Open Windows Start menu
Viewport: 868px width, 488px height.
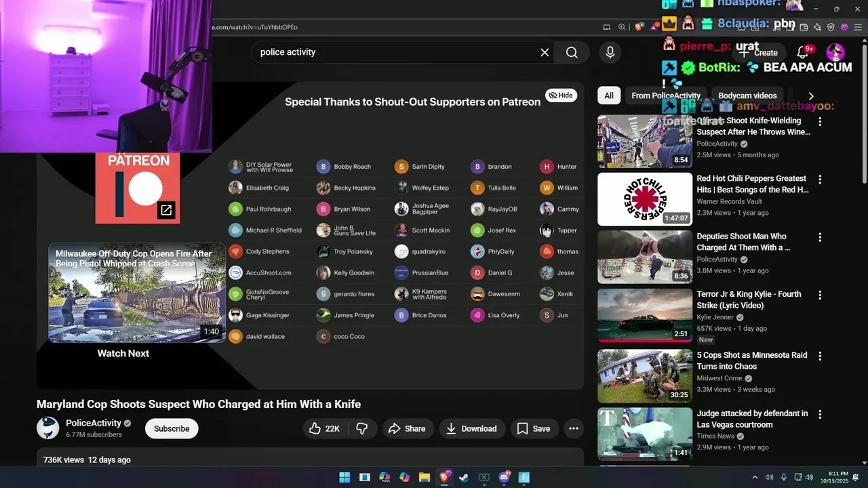click(344, 477)
